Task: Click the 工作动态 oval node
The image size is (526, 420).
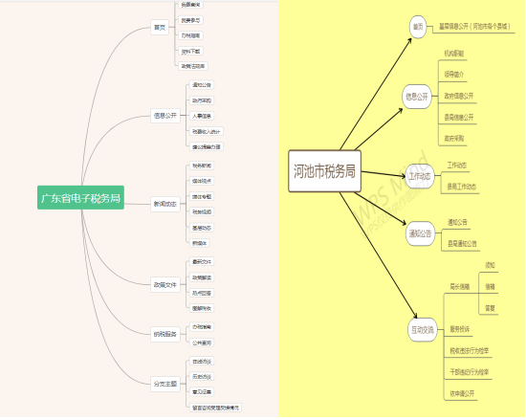Action: coord(420,176)
